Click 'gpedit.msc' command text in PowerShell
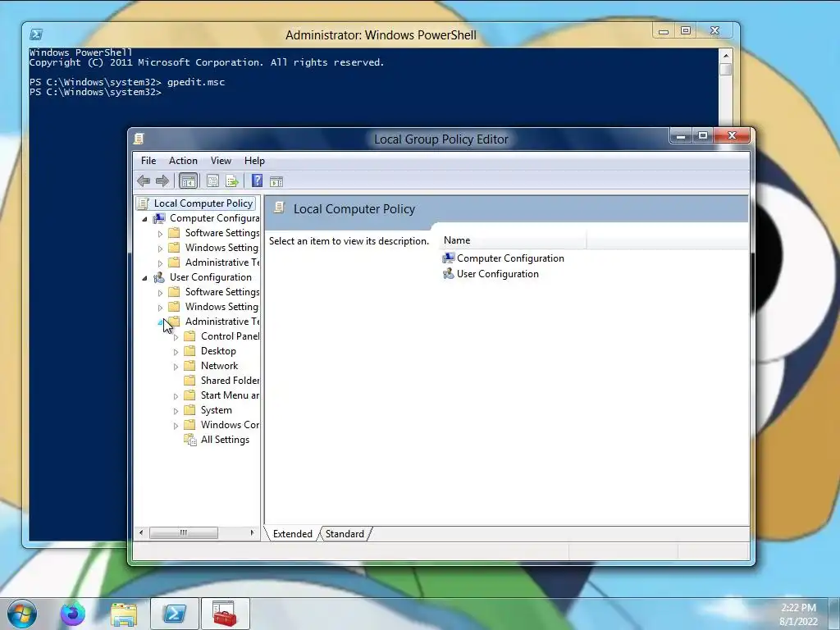The image size is (840, 630). (196, 83)
